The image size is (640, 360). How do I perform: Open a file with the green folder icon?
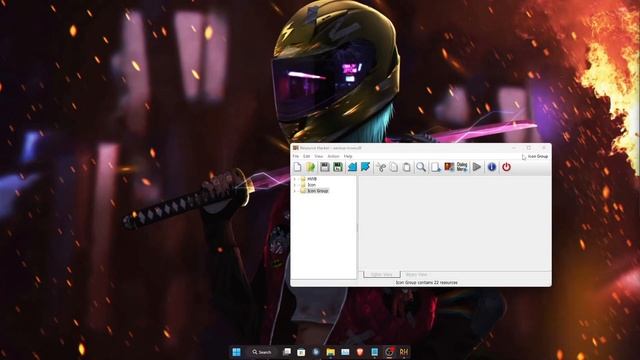click(311, 167)
